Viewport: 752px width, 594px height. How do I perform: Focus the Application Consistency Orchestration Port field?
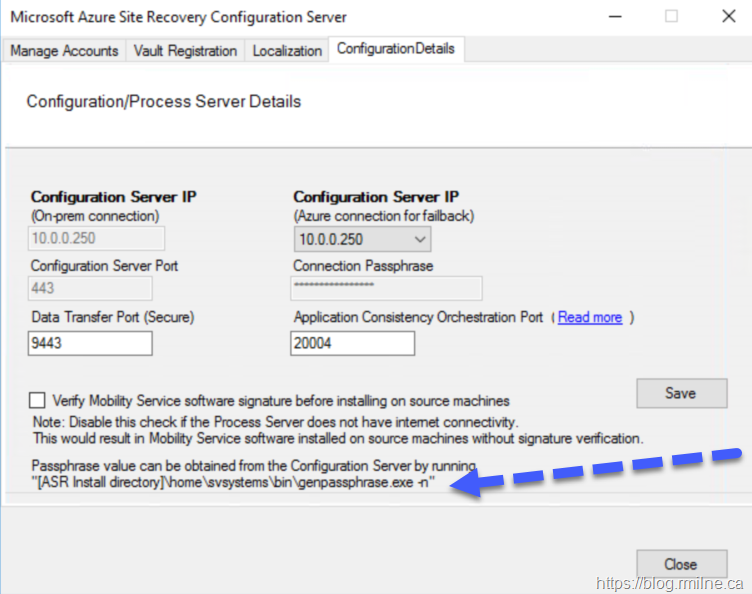pos(352,343)
